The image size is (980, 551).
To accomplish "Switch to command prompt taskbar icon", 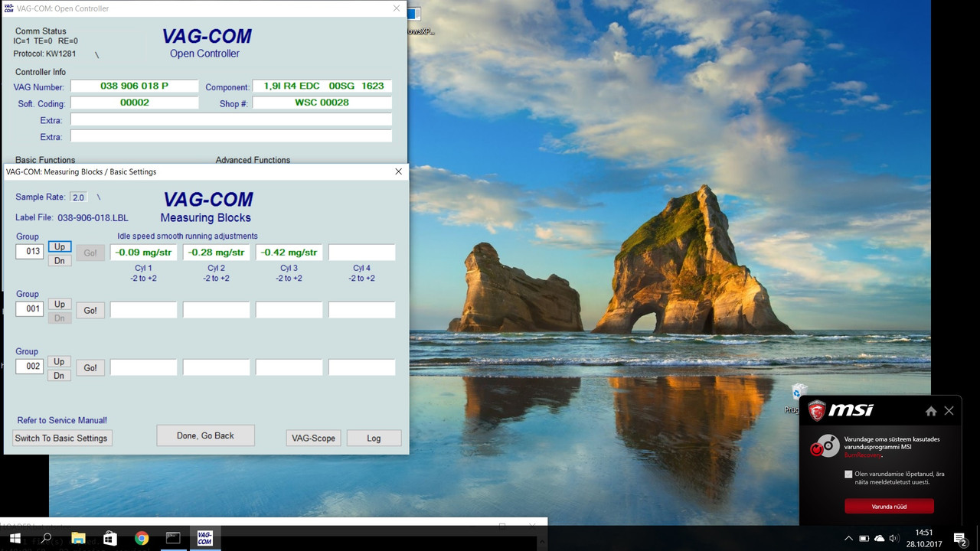I will (x=173, y=538).
